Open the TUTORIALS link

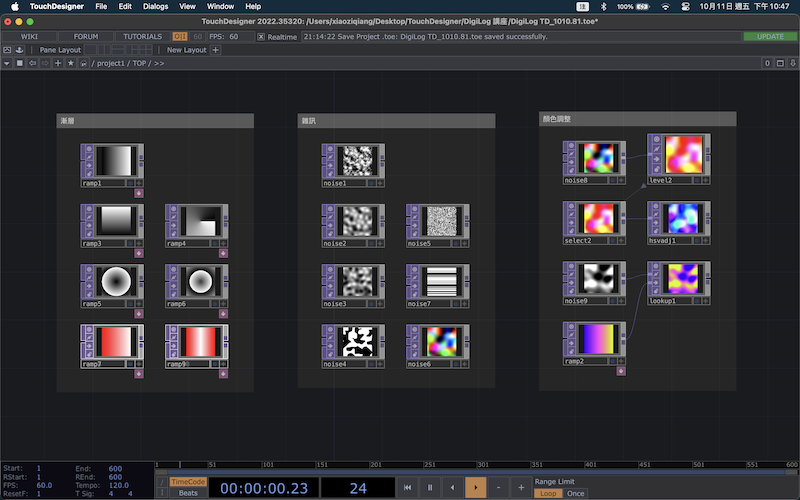(x=143, y=37)
